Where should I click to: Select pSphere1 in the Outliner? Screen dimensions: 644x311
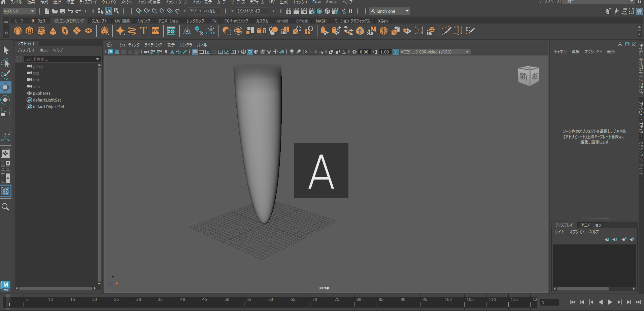pos(42,93)
